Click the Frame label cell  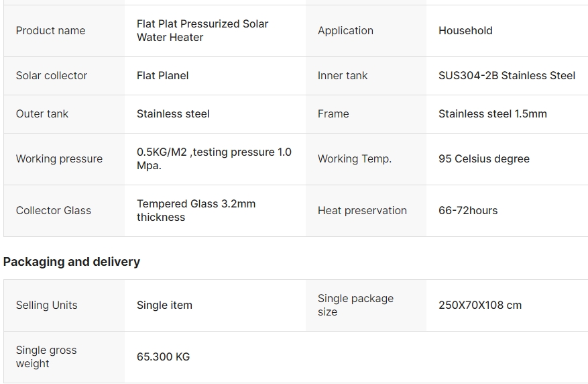click(x=366, y=114)
